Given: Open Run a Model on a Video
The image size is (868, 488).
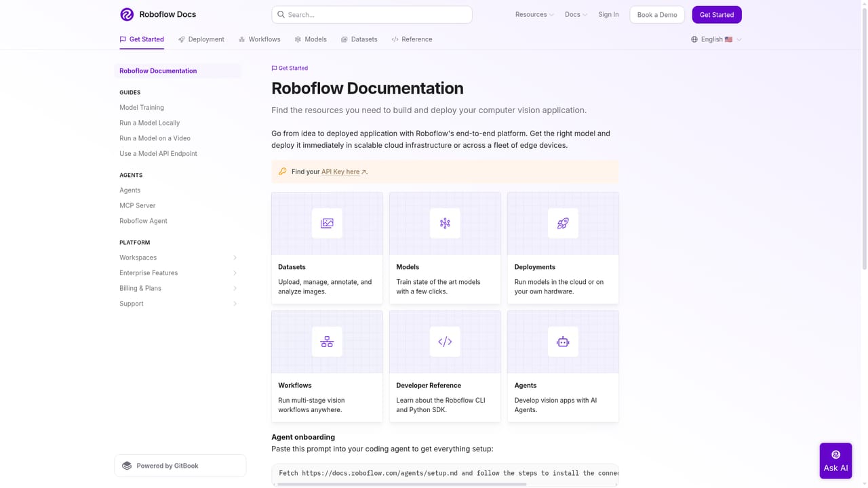Looking at the screenshot, I should (155, 138).
